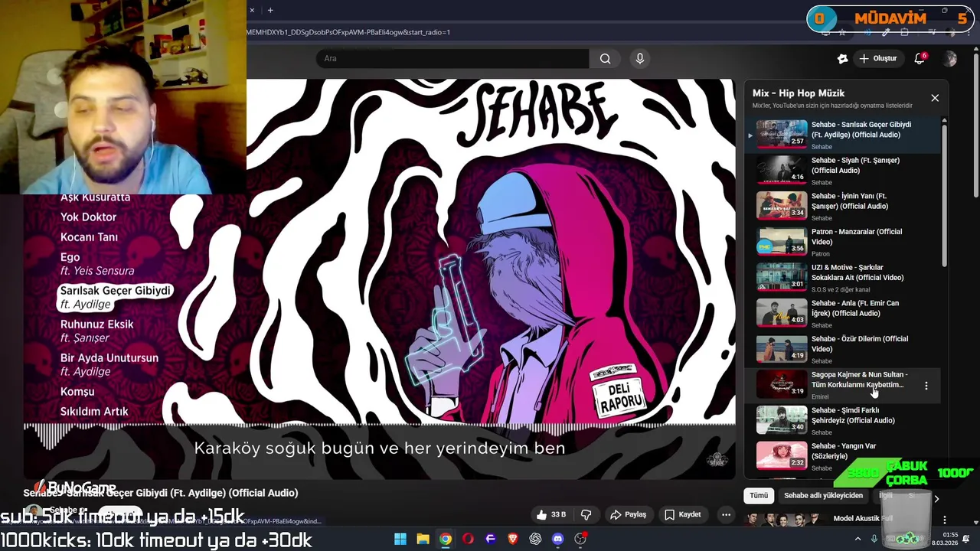Start voice search with the microphone icon

point(640,58)
